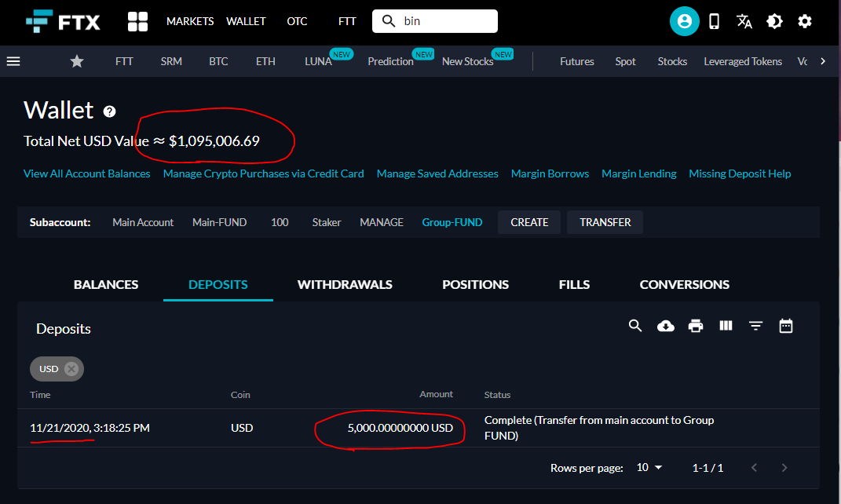Open Margin Lending link
Image resolution: width=841 pixels, height=504 pixels.
click(x=638, y=173)
